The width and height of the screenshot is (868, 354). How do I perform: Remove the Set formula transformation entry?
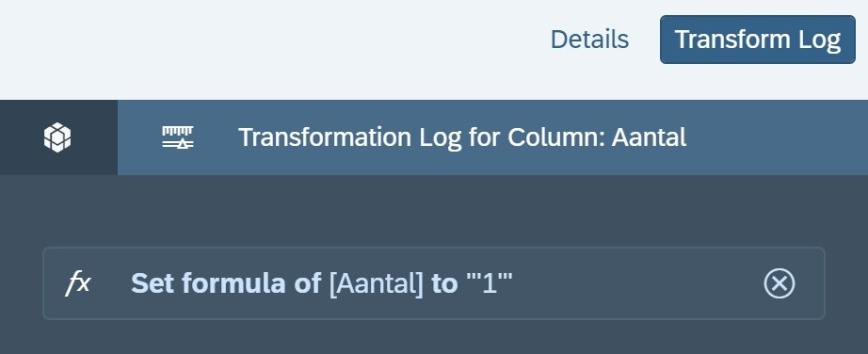coord(779,283)
